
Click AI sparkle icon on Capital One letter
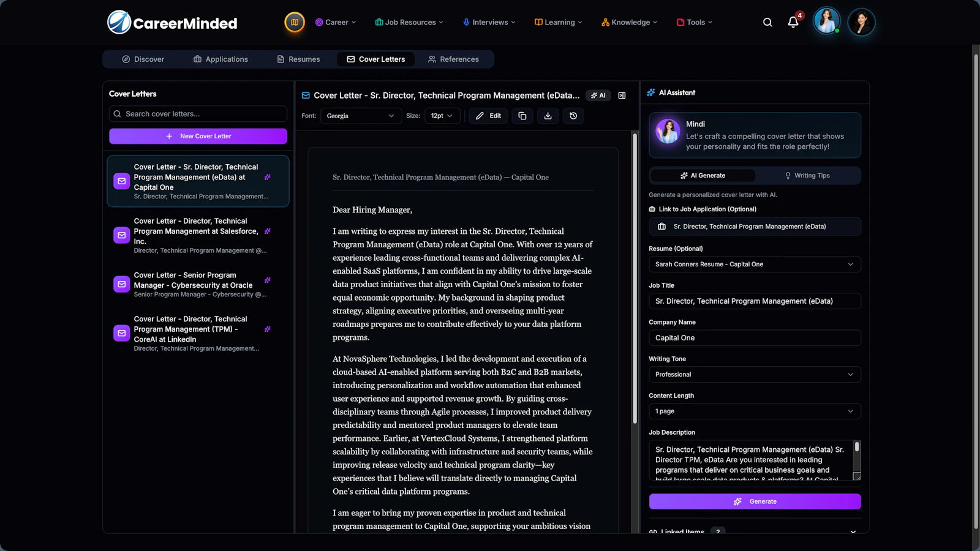click(x=268, y=177)
